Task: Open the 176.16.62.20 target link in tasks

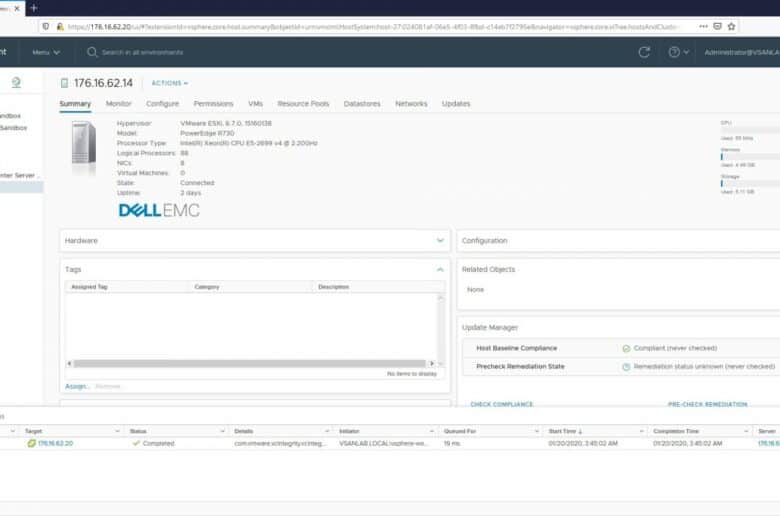Action: (55, 443)
